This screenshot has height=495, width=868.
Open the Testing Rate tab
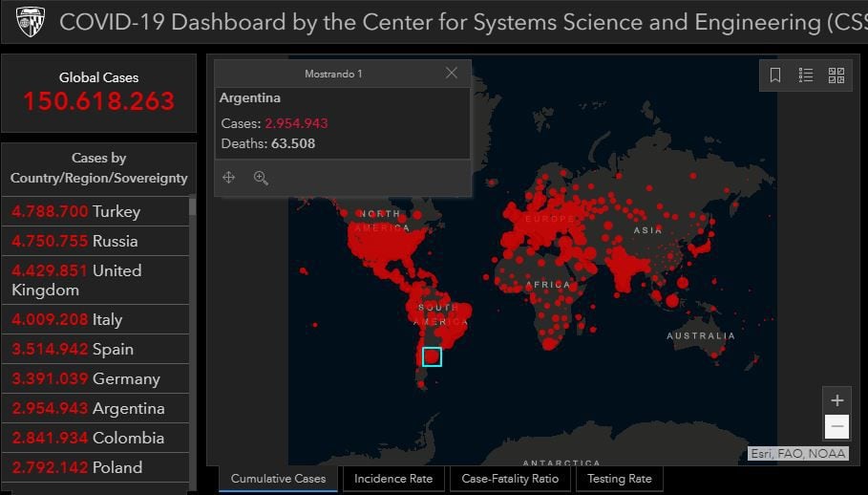click(x=620, y=479)
